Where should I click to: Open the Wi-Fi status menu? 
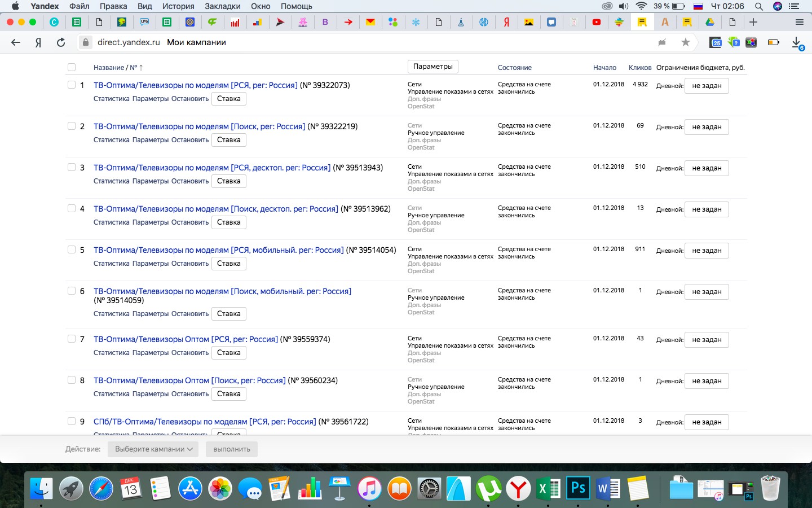pyautogui.click(x=641, y=6)
